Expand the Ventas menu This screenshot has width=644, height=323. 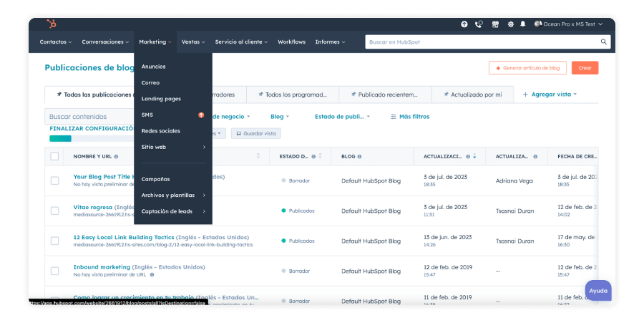coord(193,42)
